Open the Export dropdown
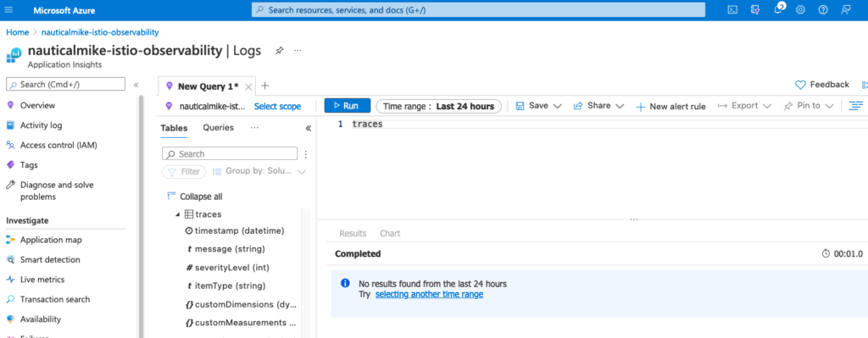This screenshot has height=338, width=868. [744, 106]
